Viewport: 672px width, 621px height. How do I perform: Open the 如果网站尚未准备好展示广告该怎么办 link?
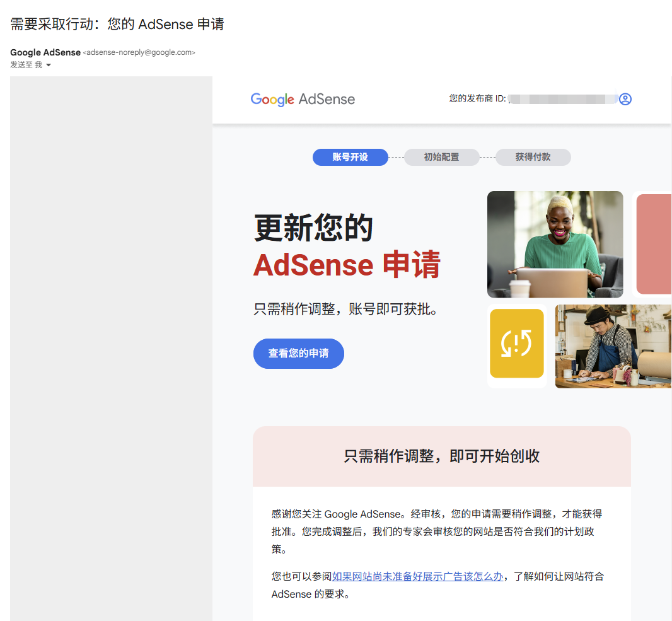click(417, 576)
